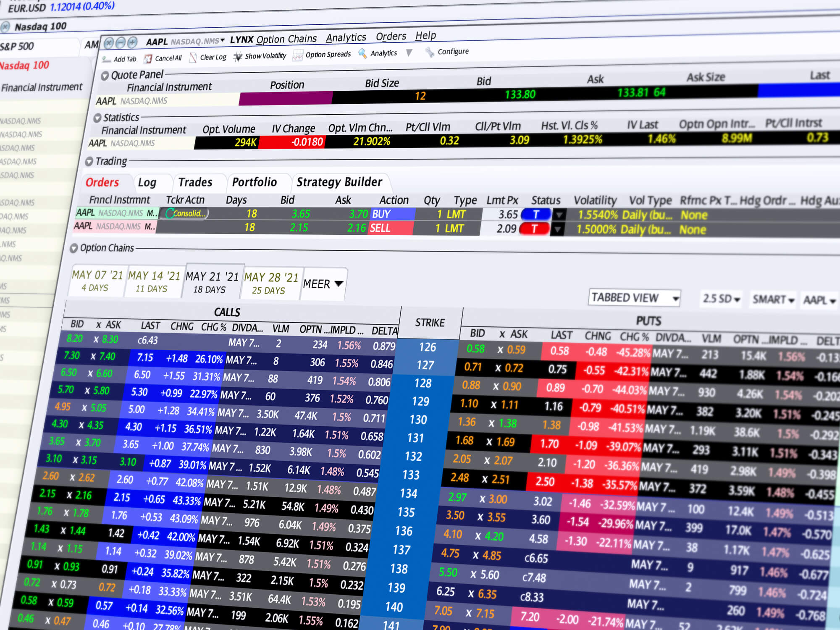
Task: Open Analytics from the toolbar magnifier
Action: (x=362, y=53)
